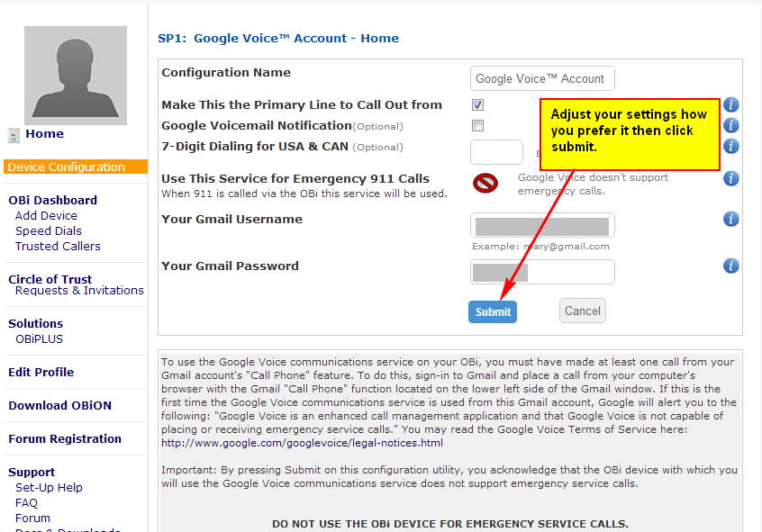Viewport: 762px width, 532px height.
Task: Click the SP1: Google Voice Account - Home heading
Action: click(x=278, y=39)
